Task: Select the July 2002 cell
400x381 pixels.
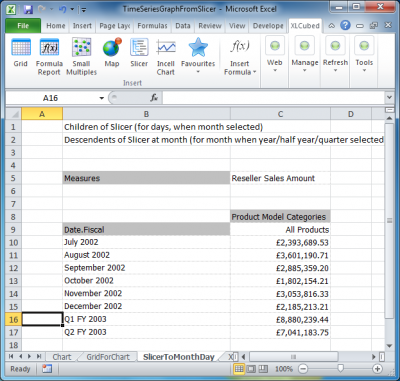Action: pos(146,242)
